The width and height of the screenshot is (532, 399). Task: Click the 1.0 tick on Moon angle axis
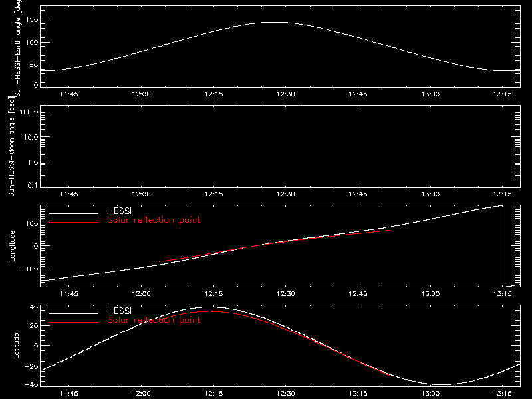[33, 162]
